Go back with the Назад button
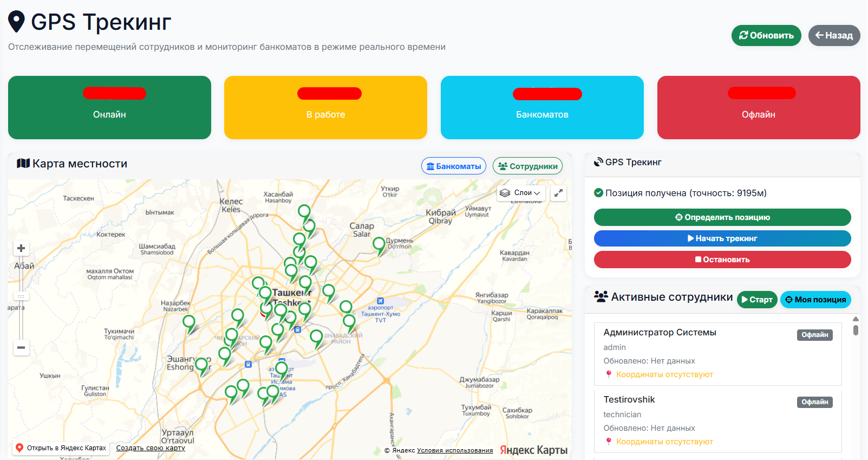868x460 pixels. (834, 36)
